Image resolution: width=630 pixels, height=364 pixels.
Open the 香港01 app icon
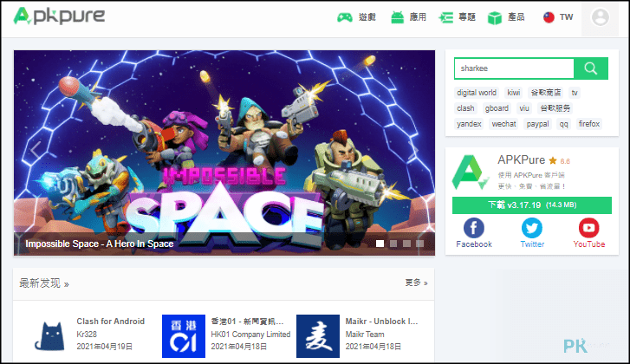(x=183, y=336)
